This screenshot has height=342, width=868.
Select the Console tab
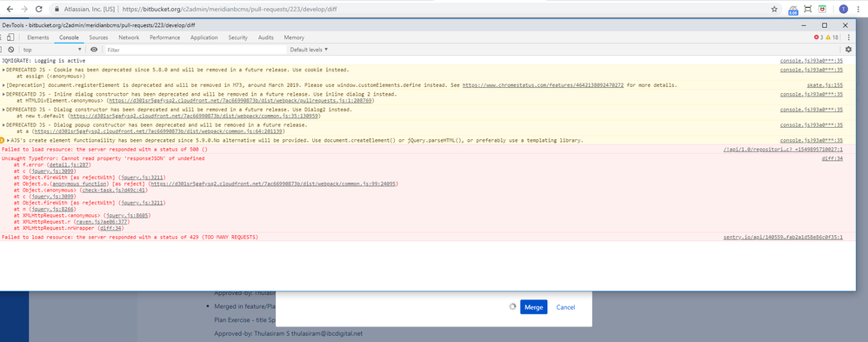[x=70, y=37]
